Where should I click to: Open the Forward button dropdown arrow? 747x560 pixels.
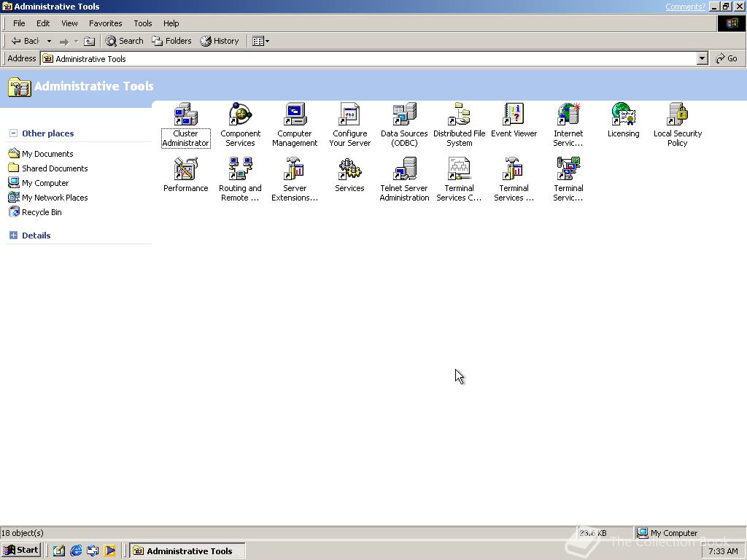coord(76,42)
